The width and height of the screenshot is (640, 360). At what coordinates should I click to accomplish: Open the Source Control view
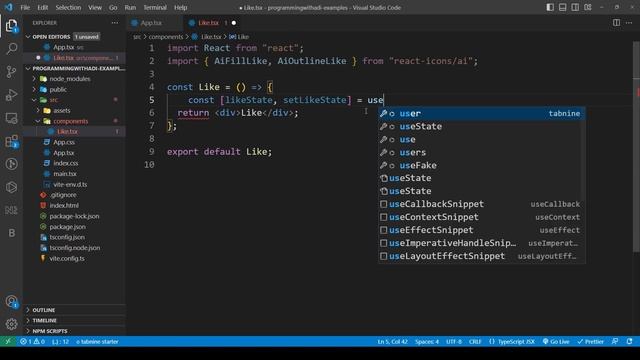coord(11,72)
